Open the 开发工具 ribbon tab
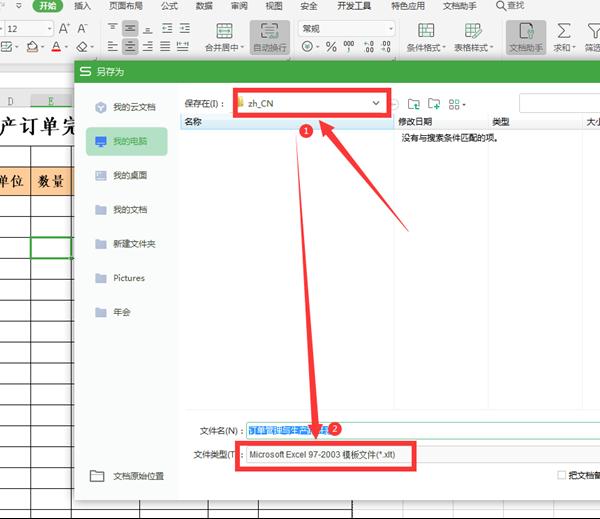The height and width of the screenshot is (519, 600). click(x=354, y=6)
